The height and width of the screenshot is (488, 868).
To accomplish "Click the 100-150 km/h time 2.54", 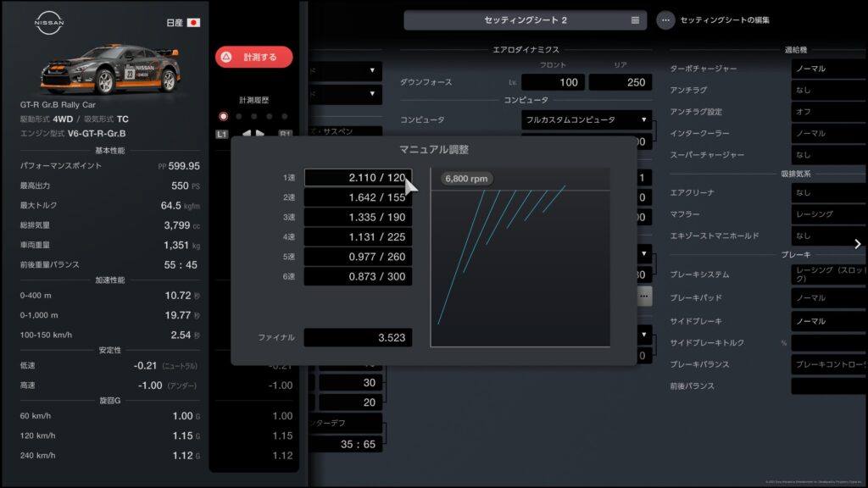I will coord(181,335).
